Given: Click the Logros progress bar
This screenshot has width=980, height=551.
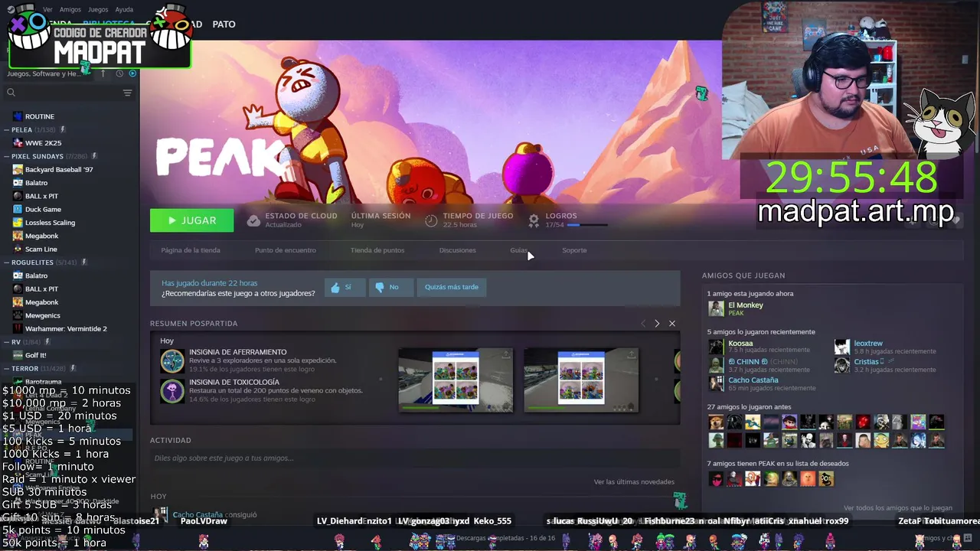Looking at the screenshot, I should pyautogui.click(x=587, y=225).
